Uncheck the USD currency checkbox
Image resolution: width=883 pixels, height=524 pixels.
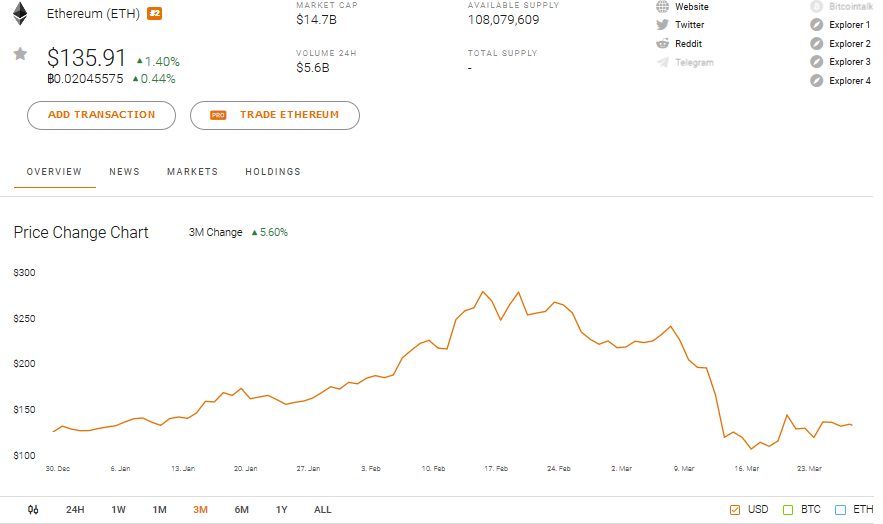coord(735,510)
